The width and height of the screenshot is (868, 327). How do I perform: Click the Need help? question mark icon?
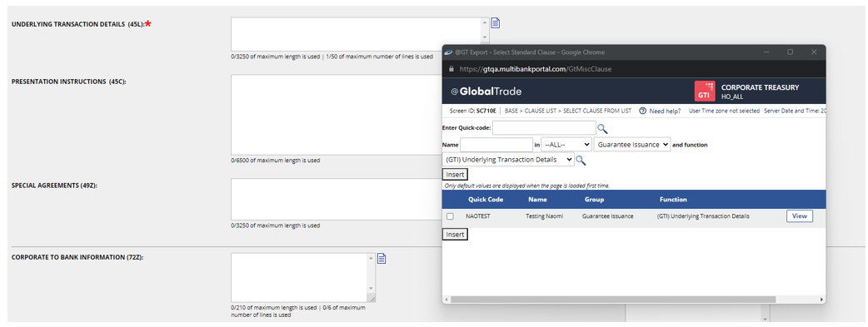pyautogui.click(x=643, y=111)
